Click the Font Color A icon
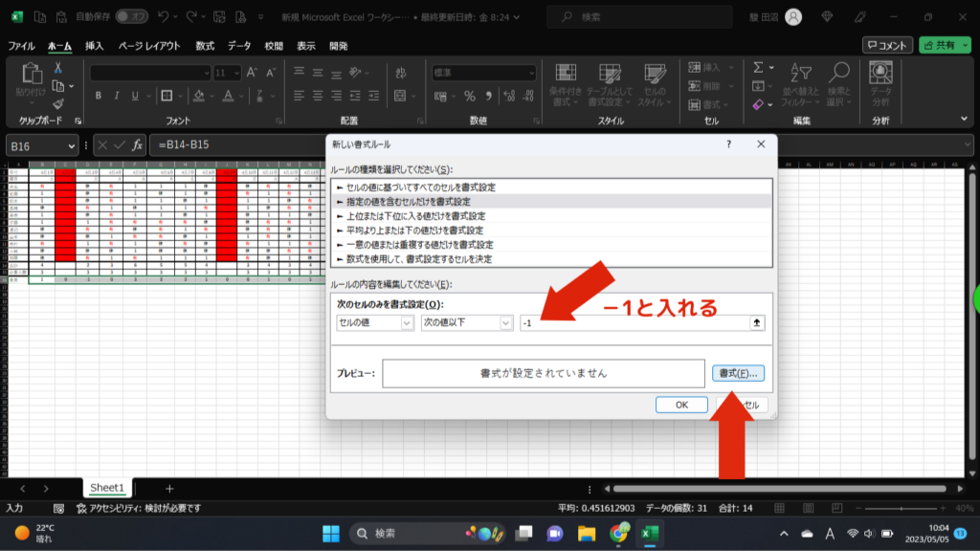This screenshot has width=980, height=551. click(x=228, y=96)
